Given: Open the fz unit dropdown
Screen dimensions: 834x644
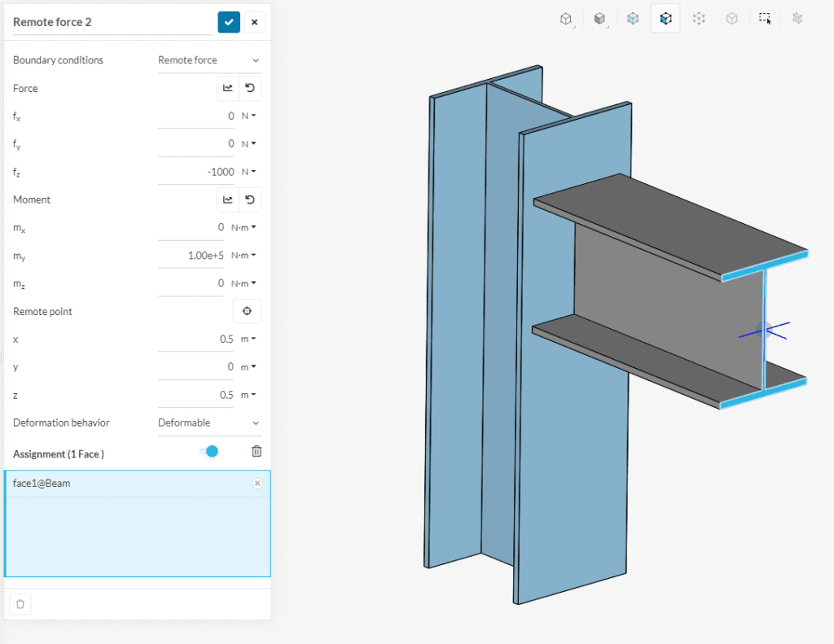Looking at the screenshot, I should tap(248, 172).
